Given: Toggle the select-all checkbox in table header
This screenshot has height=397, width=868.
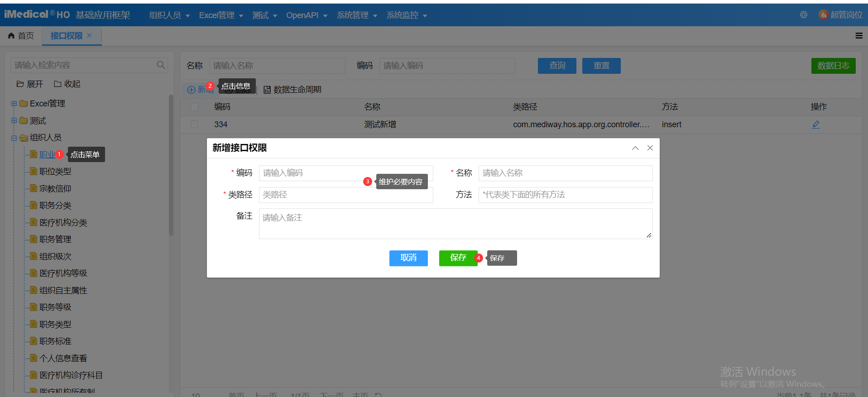Looking at the screenshot, I should [195, 107].
